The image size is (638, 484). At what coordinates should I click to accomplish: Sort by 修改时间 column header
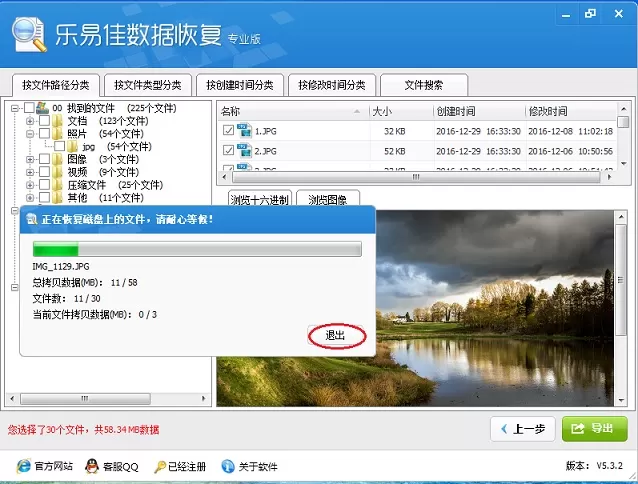coord(571,111)
